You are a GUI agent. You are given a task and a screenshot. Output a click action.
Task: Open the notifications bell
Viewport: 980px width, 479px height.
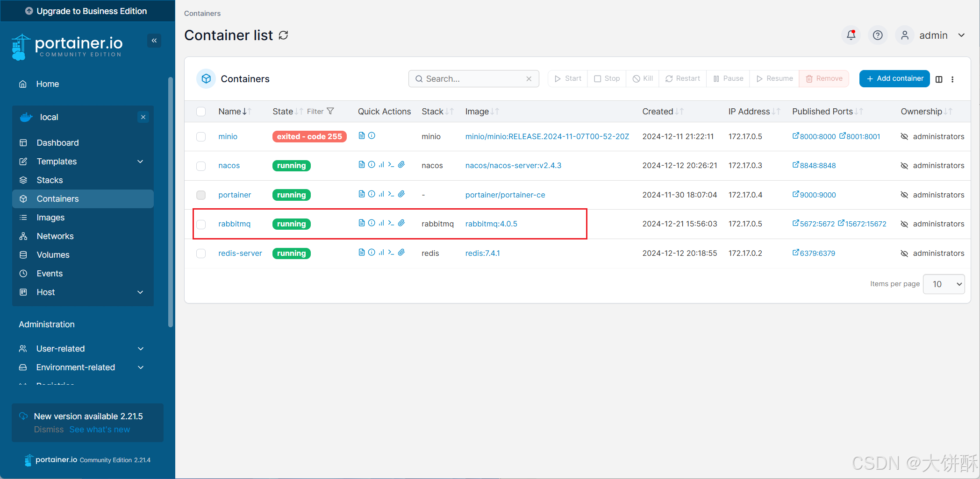pyautogui.click(x=851, y=35)
